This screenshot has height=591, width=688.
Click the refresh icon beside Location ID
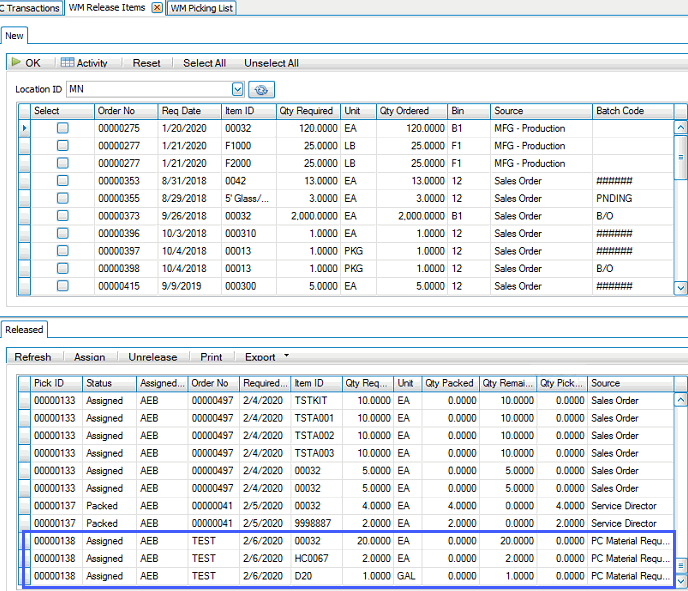click(262, 89)
